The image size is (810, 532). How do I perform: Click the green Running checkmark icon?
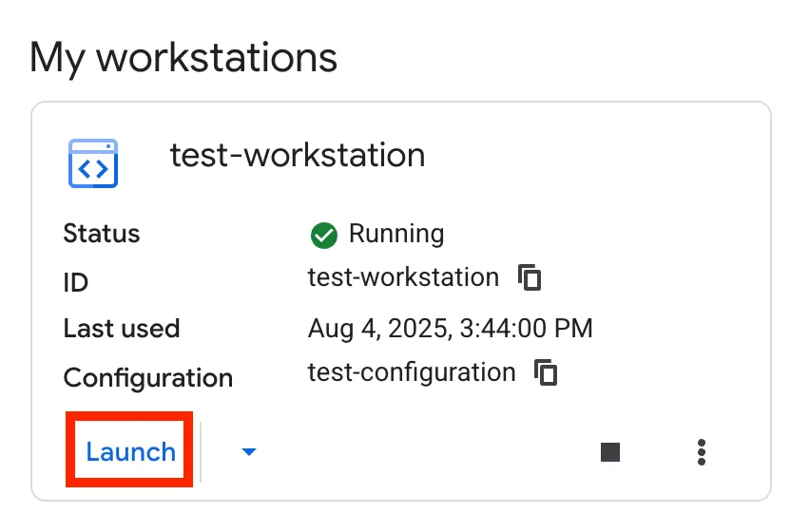pyautogui.click(x=324, y=235)
